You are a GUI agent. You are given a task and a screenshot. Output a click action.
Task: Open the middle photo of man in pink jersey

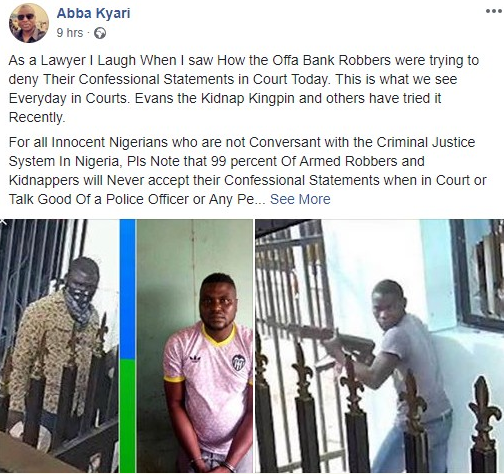click(186, 346)
